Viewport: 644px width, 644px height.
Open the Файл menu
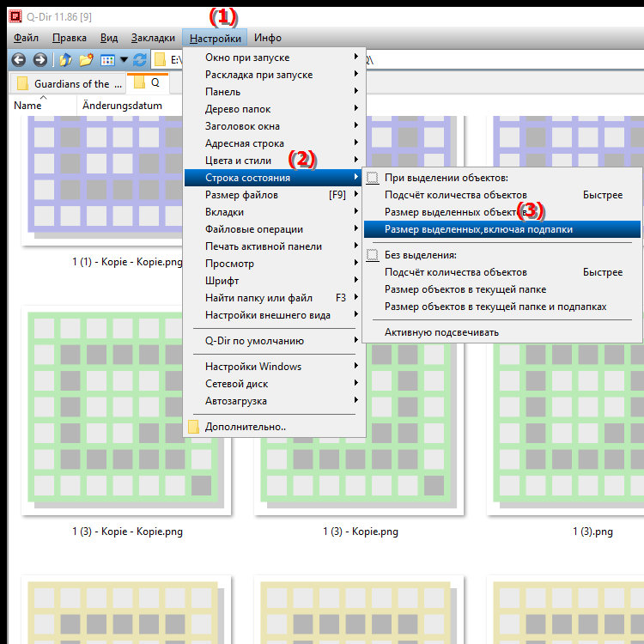tap(26, 38)
